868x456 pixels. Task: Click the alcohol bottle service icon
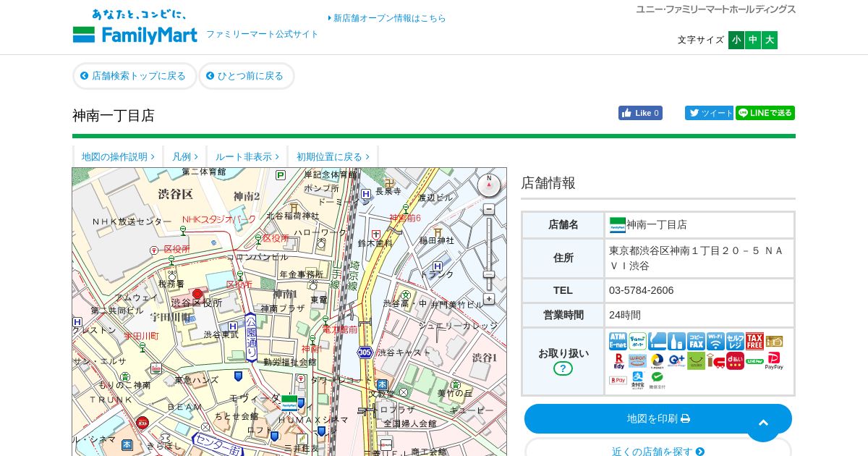tap(676, 342)
